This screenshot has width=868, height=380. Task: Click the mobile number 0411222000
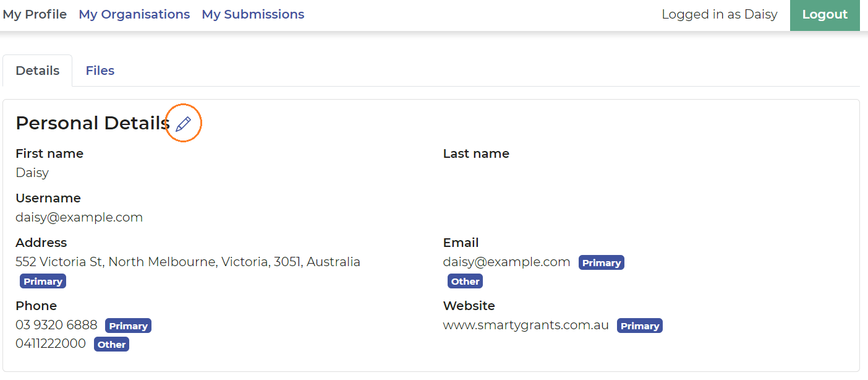pyautogui.click(x=51, y=343)
